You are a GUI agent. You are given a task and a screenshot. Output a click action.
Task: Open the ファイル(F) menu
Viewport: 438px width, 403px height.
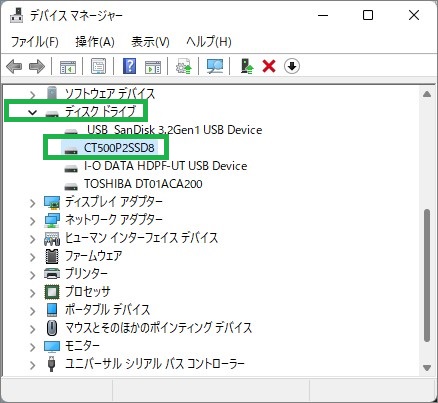coord(35,42)
